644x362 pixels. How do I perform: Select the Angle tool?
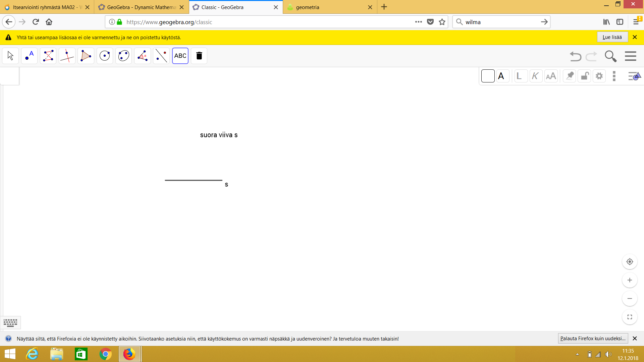click(x=143, y=56)
